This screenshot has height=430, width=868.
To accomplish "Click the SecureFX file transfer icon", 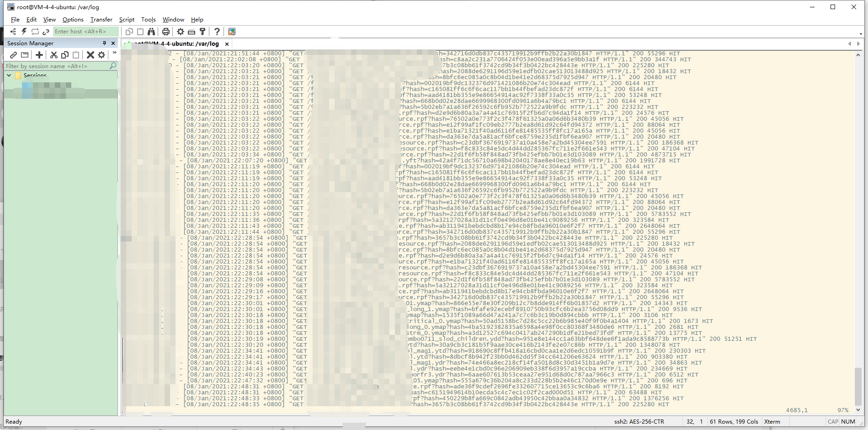I will point(232,32).
